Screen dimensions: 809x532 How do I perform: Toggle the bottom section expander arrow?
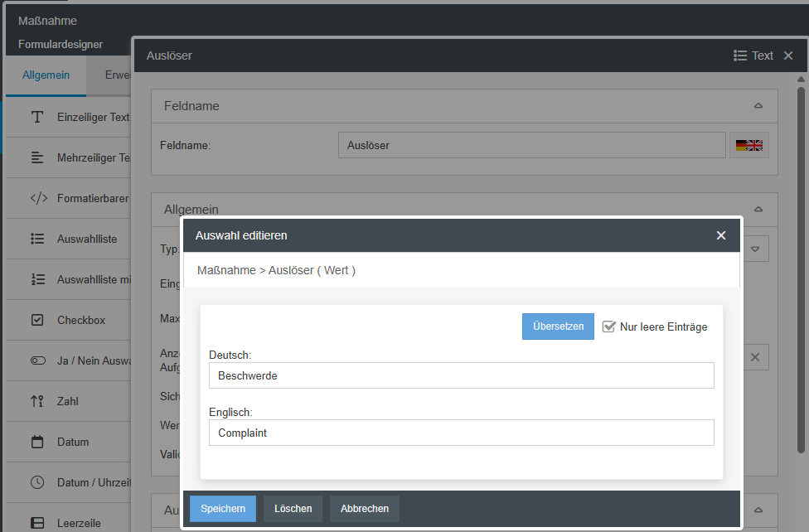point(758,510)
